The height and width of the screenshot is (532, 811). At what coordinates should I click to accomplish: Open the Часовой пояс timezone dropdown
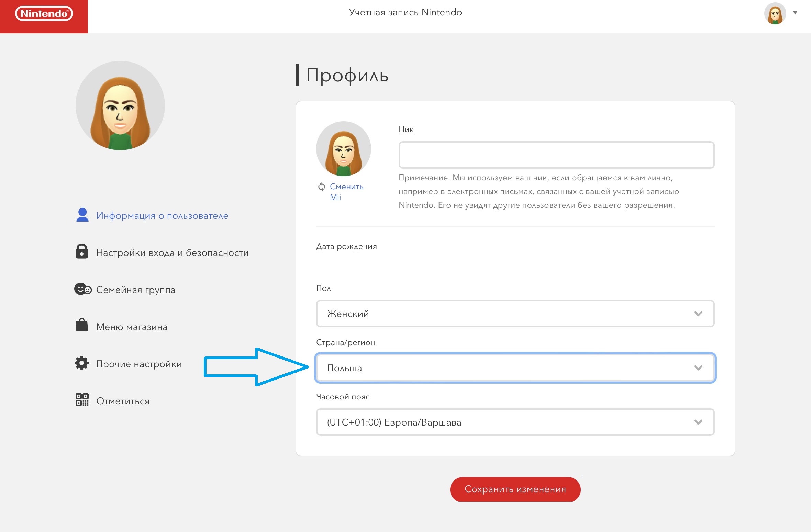click(515, 422)
